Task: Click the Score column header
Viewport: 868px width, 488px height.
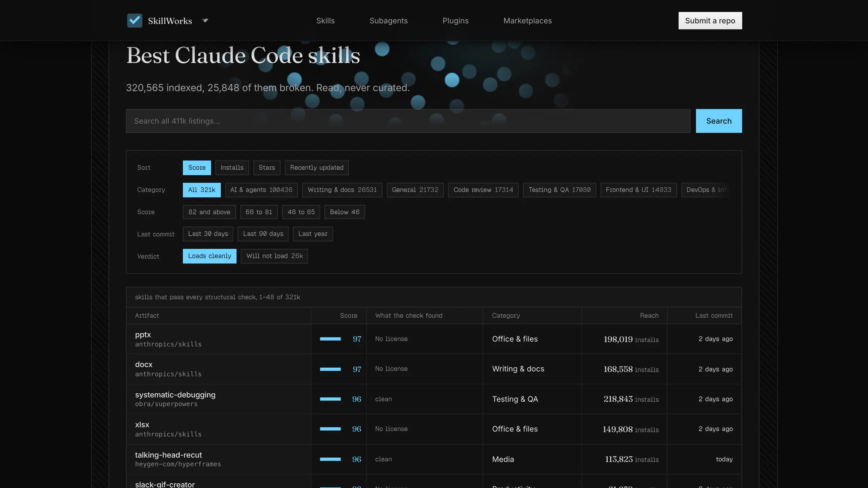Action: tap(348, 316)
